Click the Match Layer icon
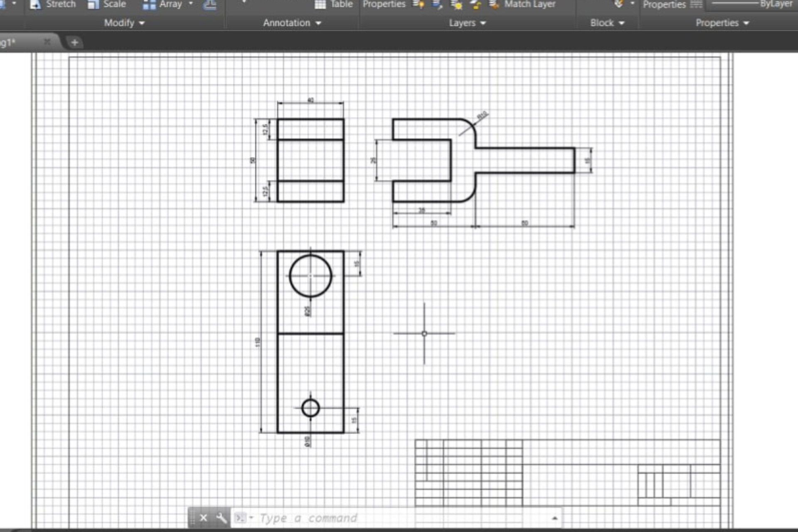Image resolution: width=798 pixels, height=532 pixels. click(x=495, y=4)
